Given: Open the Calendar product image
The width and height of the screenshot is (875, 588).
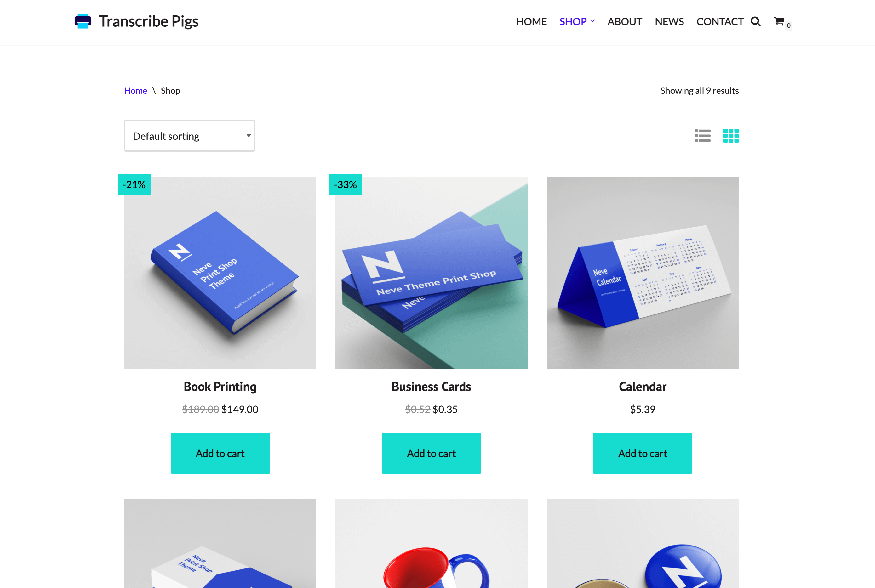Looking at the screenshot, I should 642,273.
